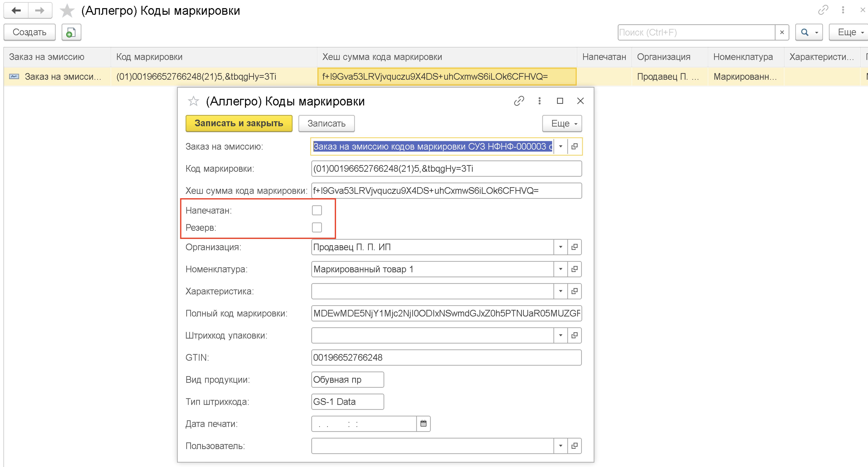Select table cell Маркированн... in list

click(x=746, y=77)
